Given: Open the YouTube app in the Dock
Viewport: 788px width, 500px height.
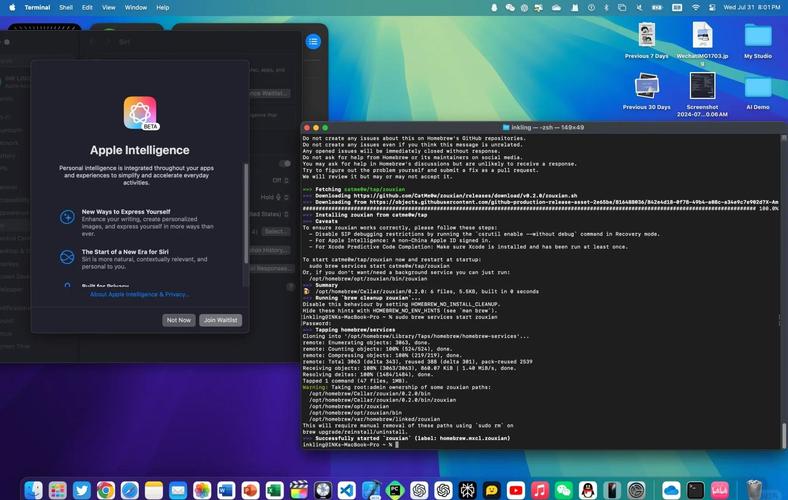Looking at the screenshot, I should [516, 489].
